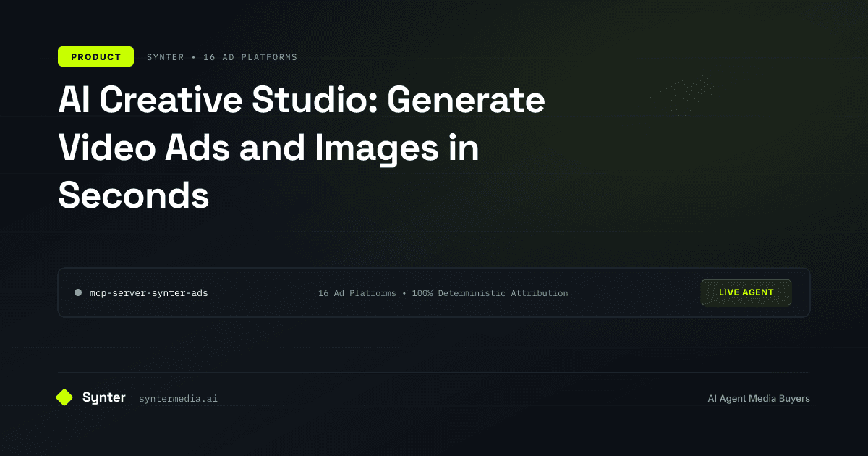This screenshot has width=868, height=456.
Task: Click the LIVE AGENT button
Action: pos(746,292)
